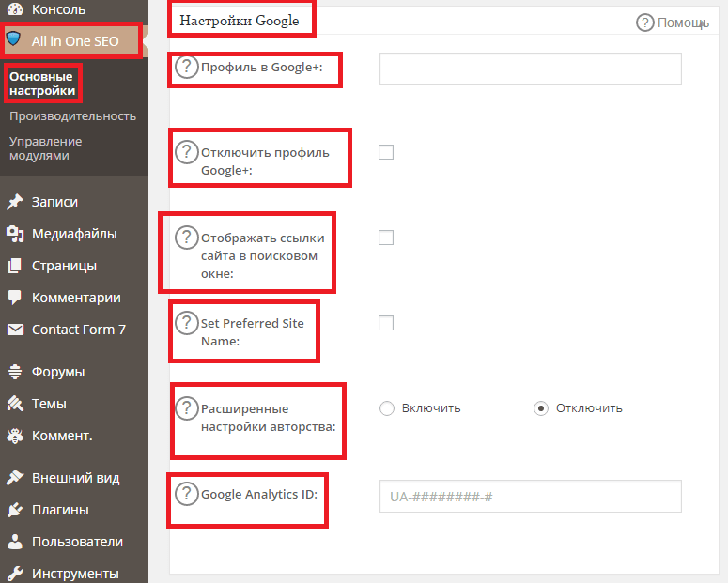Click the Комментарии speech bubble icon
The height and width of the screenshot is (583, 728).
click(15, 298)
